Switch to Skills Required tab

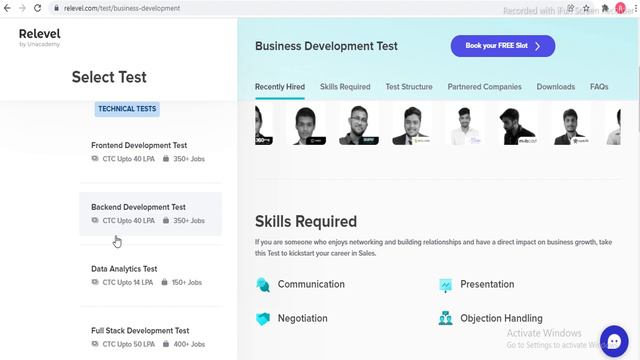click(345, 87)
